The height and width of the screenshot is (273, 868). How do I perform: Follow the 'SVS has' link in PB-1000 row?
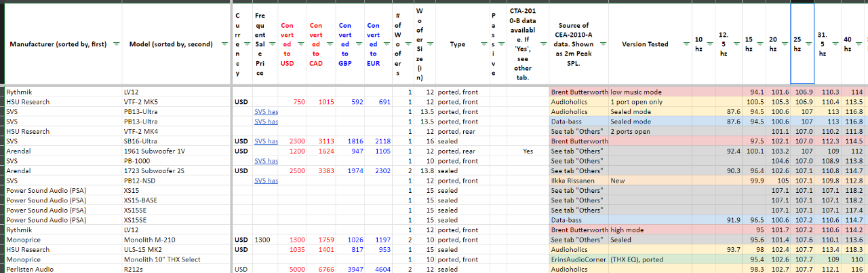click(266, 161)
